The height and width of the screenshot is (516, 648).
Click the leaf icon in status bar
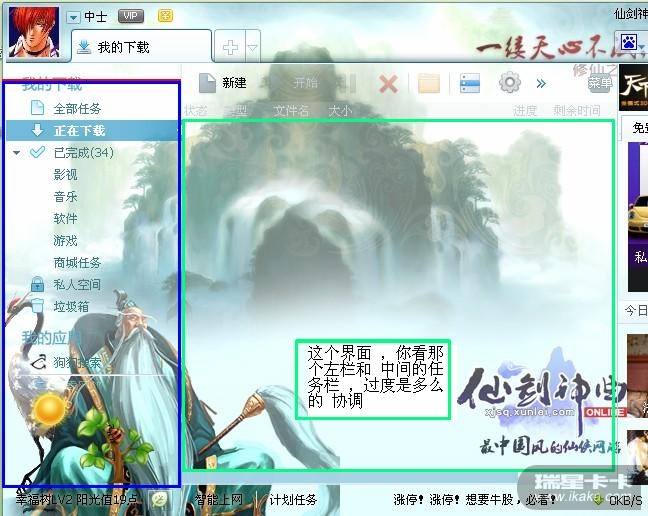point(159,500)
